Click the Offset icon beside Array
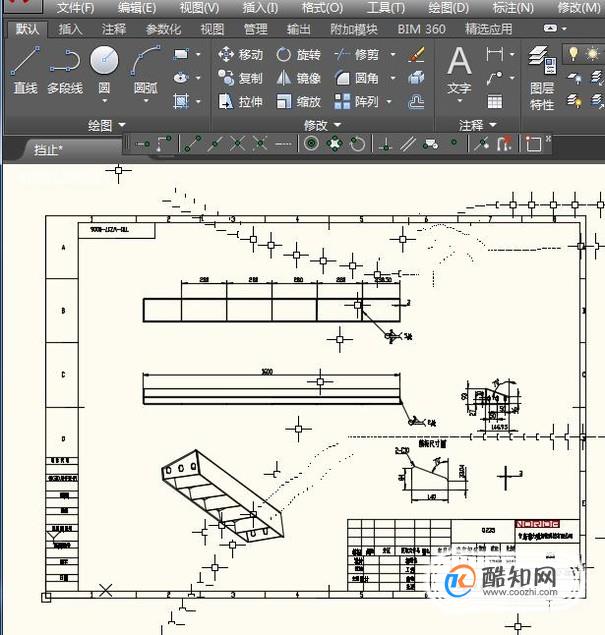605x635 pixels. [x=416, y=101]
